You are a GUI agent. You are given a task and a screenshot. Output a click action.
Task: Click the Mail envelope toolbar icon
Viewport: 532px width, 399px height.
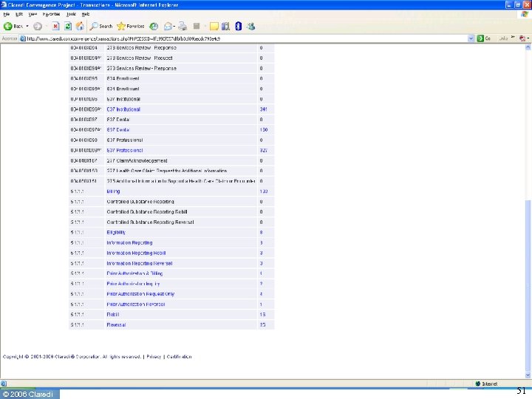pyautogui.click(x=168, y=26)
